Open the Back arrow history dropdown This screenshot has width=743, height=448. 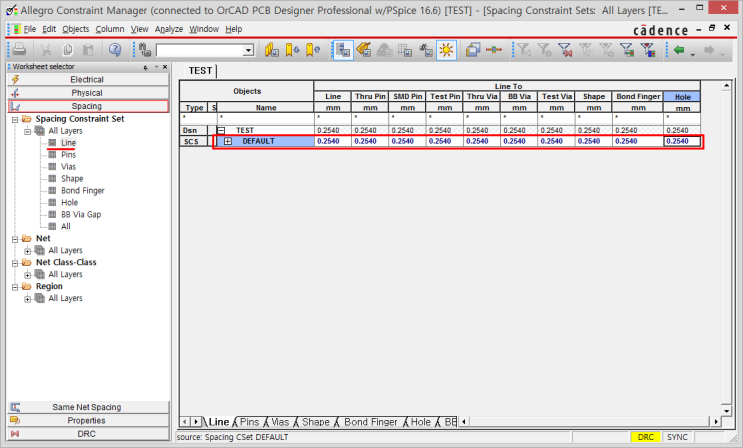(693, 55)
